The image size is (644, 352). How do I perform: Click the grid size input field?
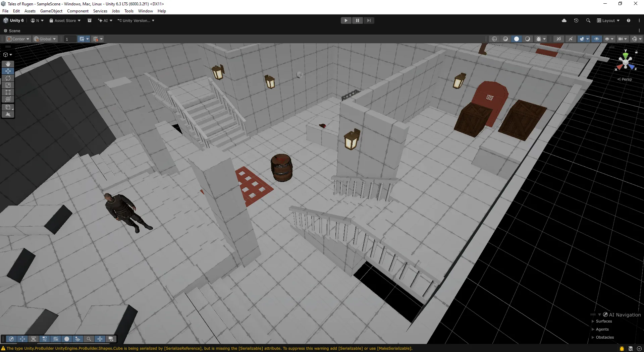(70, 39)
